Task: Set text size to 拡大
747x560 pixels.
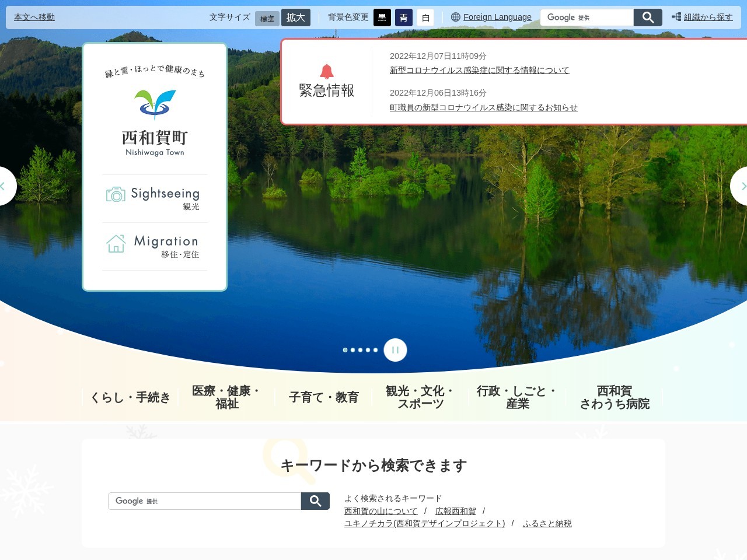Action: pyautogui.click(x=296, y=17)
